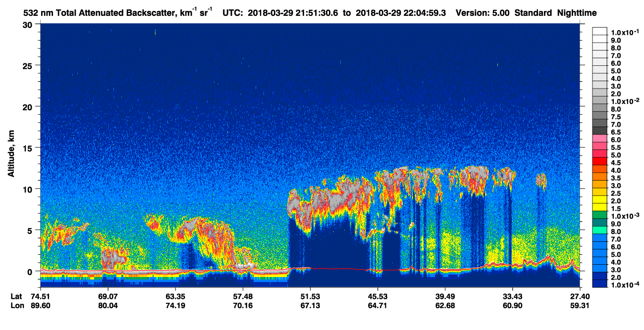This screenshot has width=644, height=330.
Task: Click color bar label '3.5'
Action: [x=616, y=179]
